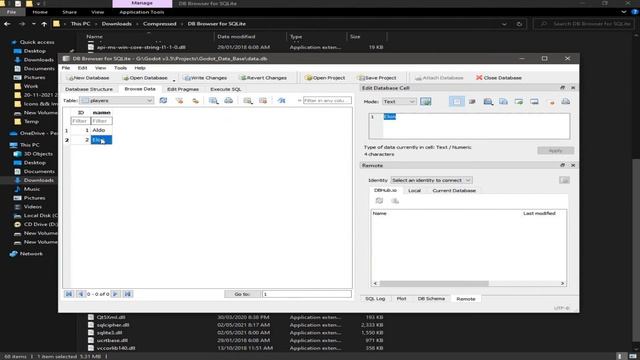Click the upload database icon in Remote panel
Viewport: 640px width, 360px height.
395,200
